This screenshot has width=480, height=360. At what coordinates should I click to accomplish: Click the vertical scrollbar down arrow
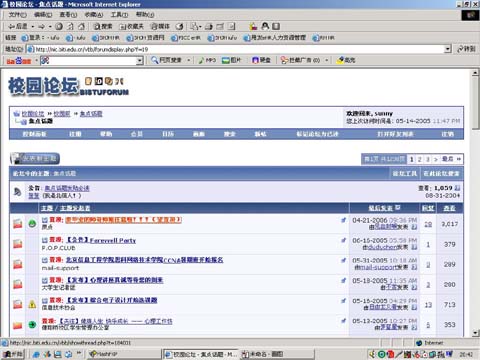(476, 333)
